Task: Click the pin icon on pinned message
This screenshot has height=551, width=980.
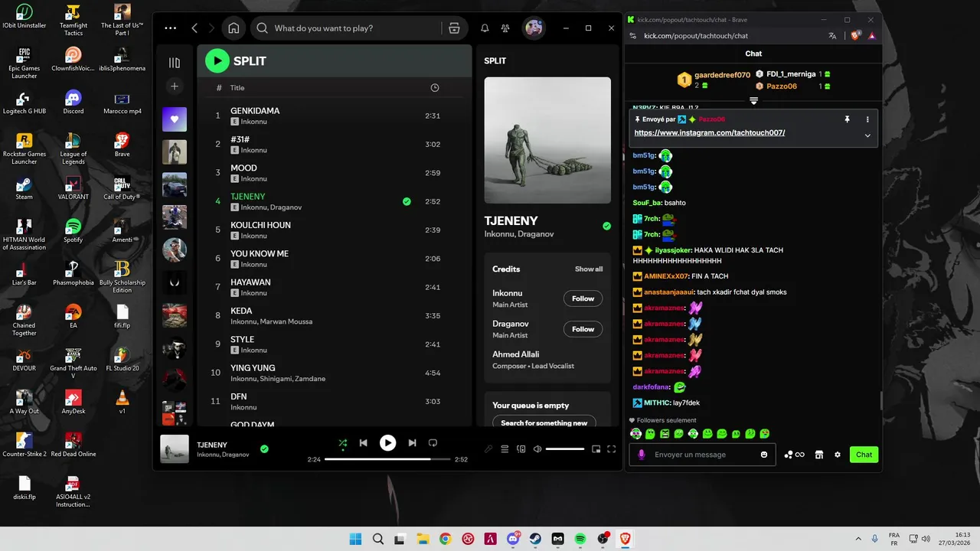Action: click(x=847, y=119)
